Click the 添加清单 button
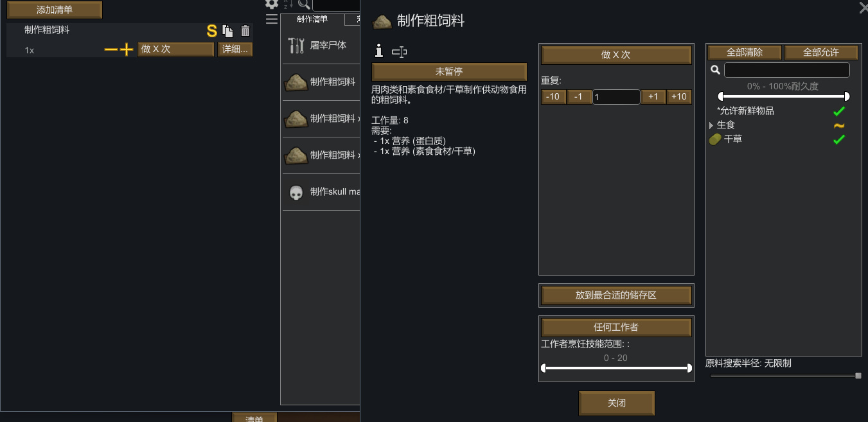Image resolution: width=868 pixels, height=422 pixels. tap(55, 10)
